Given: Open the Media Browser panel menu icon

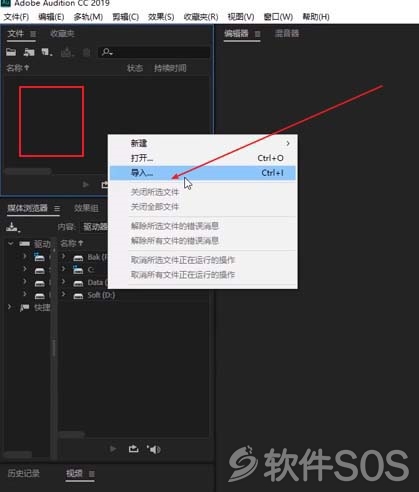Looking at the screenshot, I should point(57,209).
